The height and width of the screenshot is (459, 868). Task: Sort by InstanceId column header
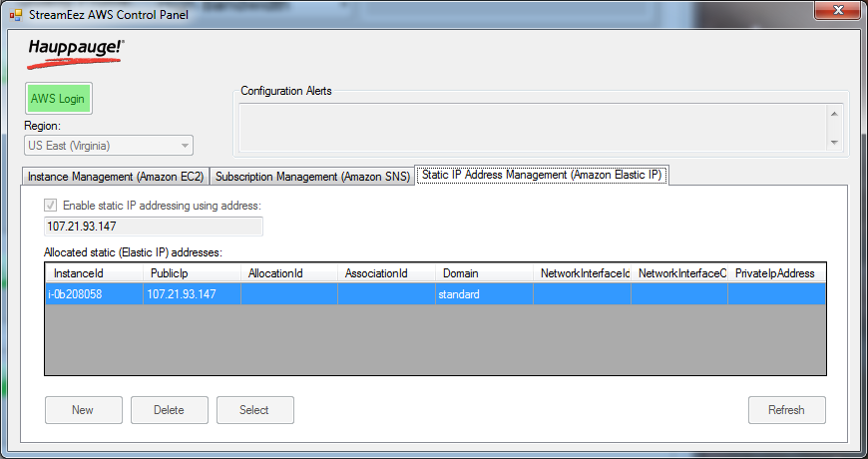95,273
